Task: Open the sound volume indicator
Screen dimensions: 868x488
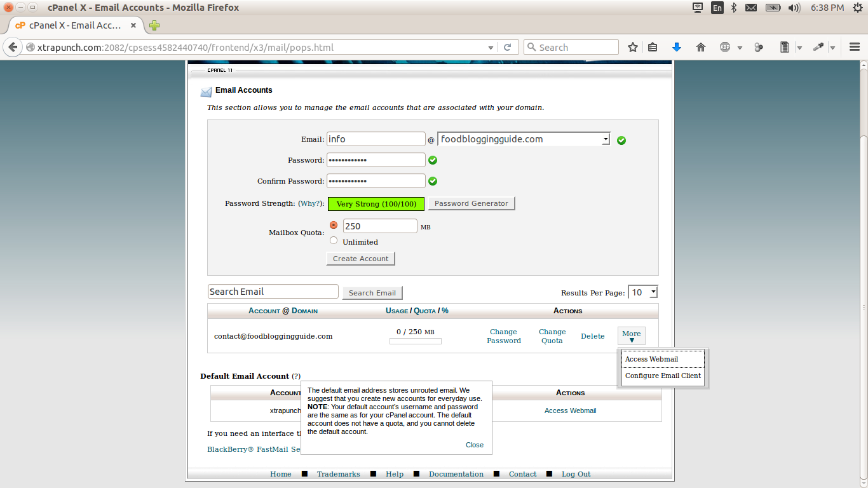Action: click(794, 8)
